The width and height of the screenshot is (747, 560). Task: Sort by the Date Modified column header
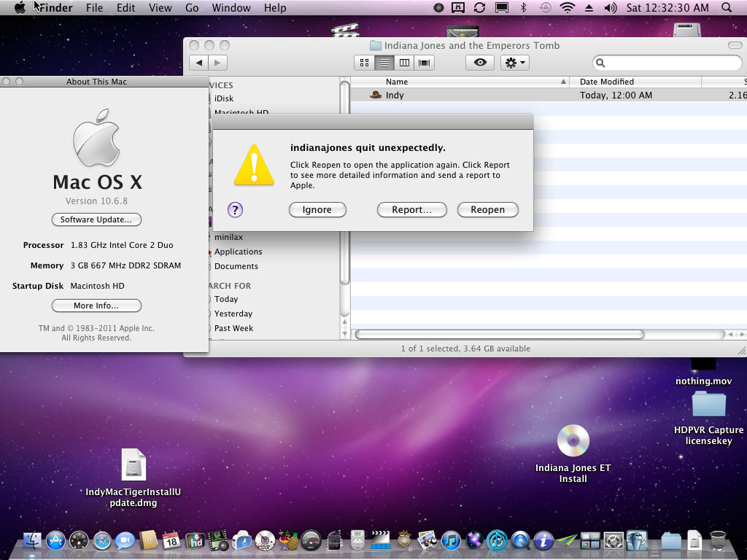(635, 82)
